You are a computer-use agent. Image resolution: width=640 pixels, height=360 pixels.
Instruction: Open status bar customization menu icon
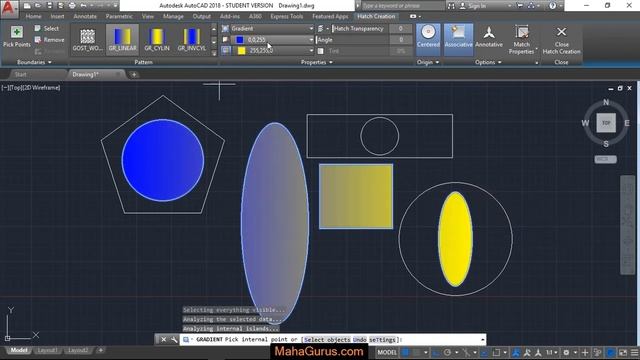tap(634, 352)
